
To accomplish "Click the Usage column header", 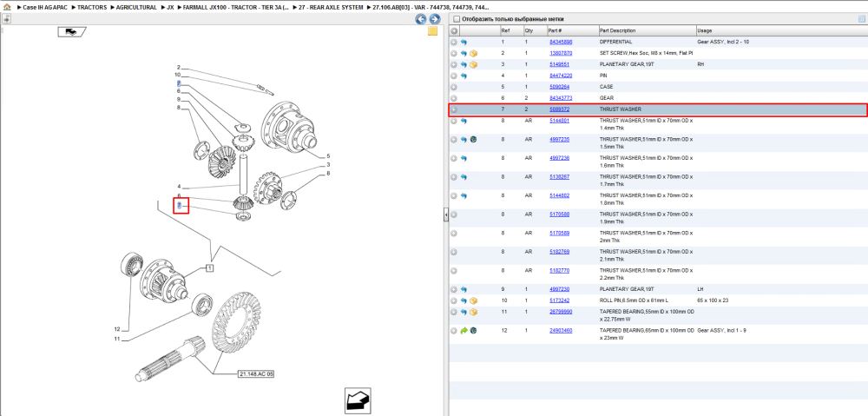I will tap(781, 30).
